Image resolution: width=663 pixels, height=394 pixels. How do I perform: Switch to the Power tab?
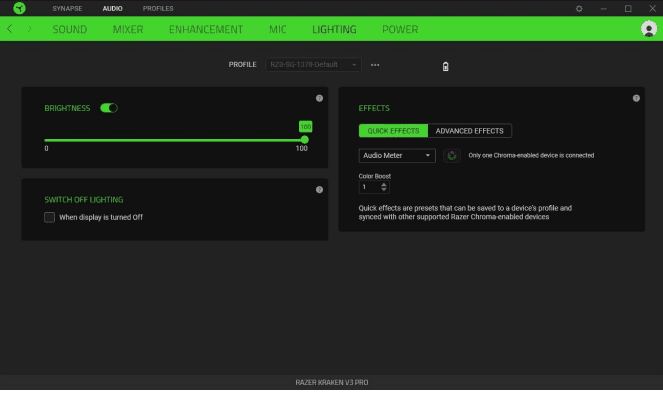click(400, 29)
